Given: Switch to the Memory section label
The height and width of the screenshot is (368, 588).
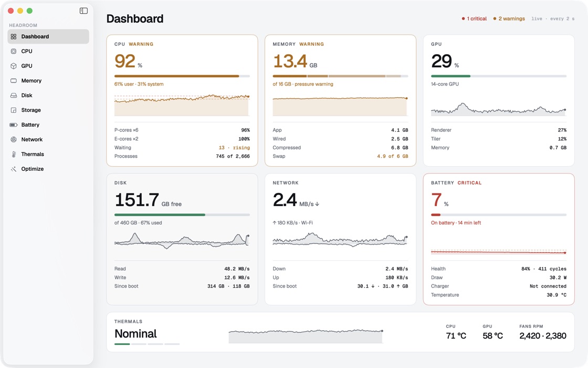Looking at the screenshot, I should pos(31,81).
